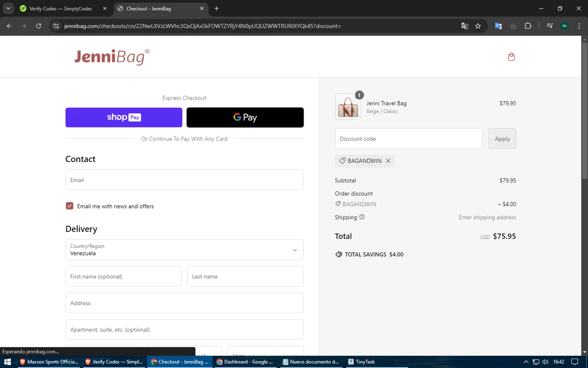Reload the current page
The width and height of the screenshot is (588, 368).
click(x=38, y=26)
